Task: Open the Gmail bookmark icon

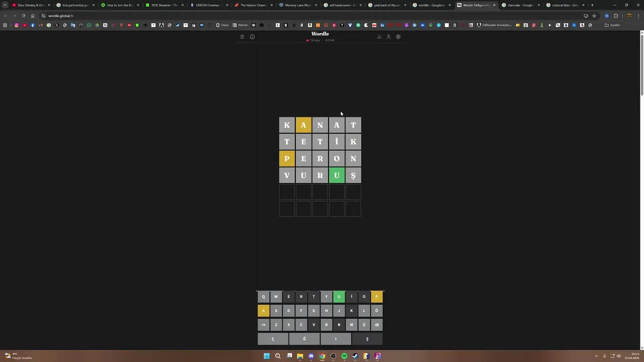Action: point(40,25)
